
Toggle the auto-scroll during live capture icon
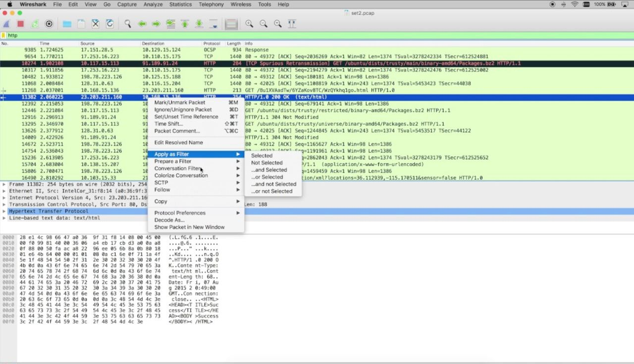click(213, 24)
